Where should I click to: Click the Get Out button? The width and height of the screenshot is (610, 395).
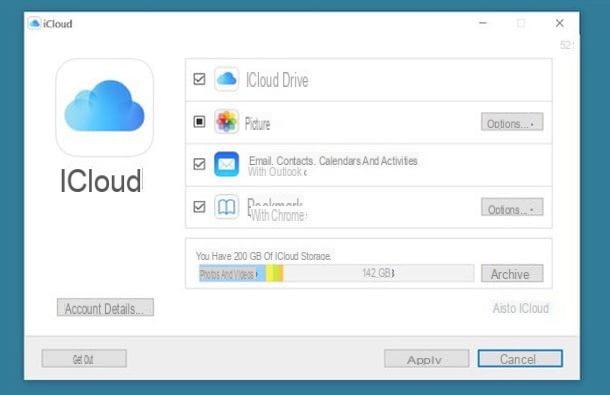pos(84,358)
